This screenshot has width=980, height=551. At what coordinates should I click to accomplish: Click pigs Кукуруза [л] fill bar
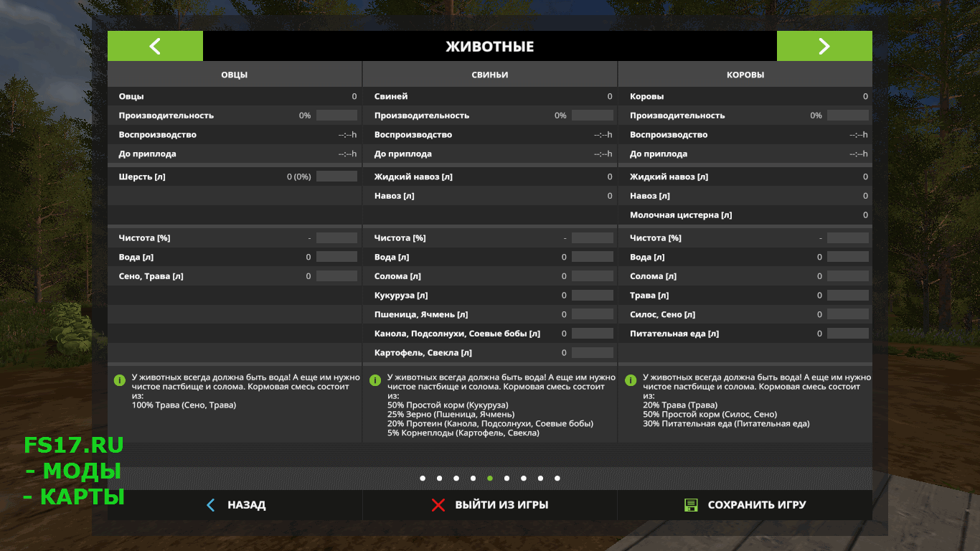tap(593, 296)
